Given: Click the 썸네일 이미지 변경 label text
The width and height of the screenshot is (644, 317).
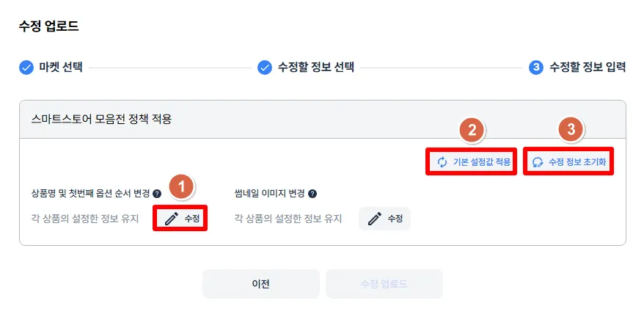Looking at the screenshot, I should [269, 194].
